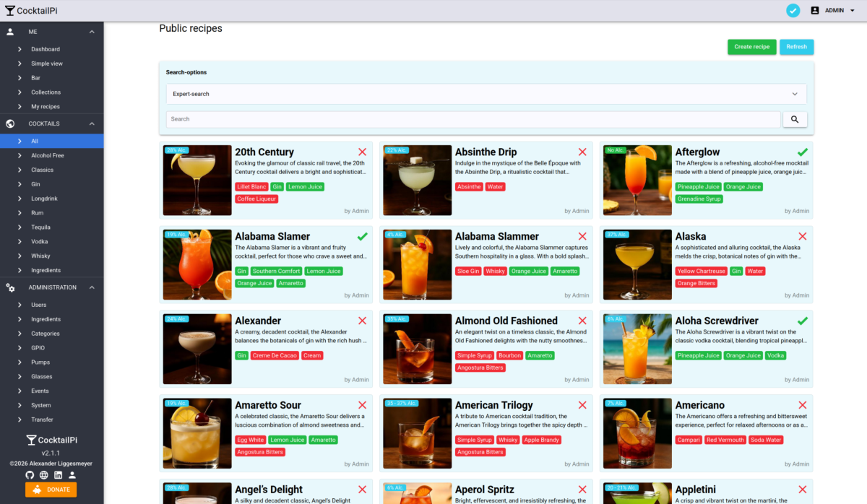867x504 pixels.
Task: Click the orange DONATE button
Action: click(x=51, y=490)
